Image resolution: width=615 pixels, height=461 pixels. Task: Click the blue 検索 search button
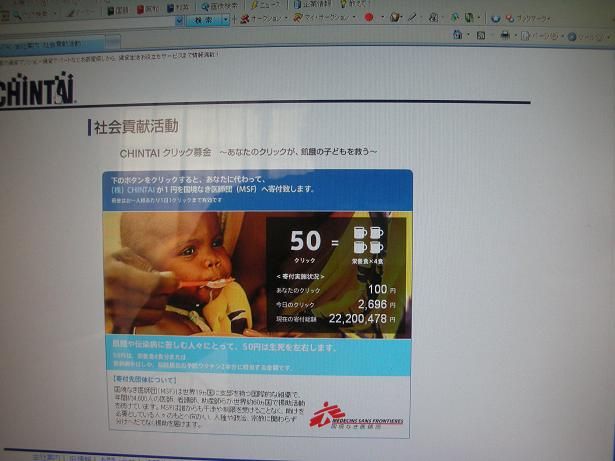tap(204, 19)
